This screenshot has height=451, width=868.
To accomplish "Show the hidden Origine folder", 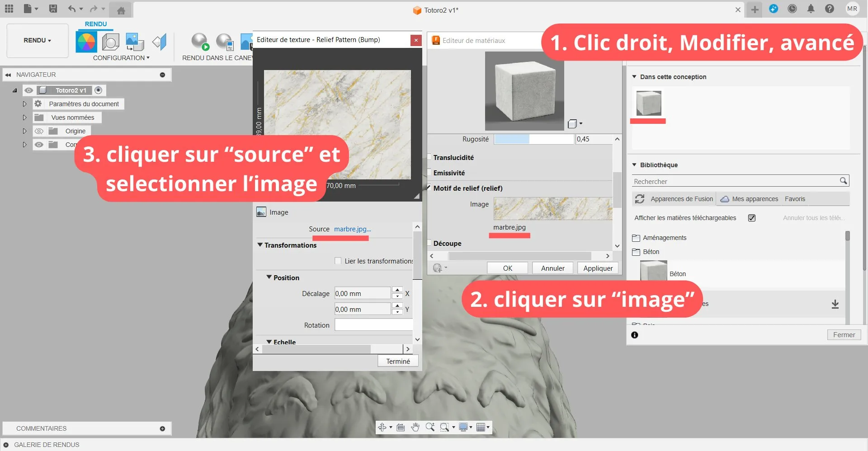I will (39, 131).
